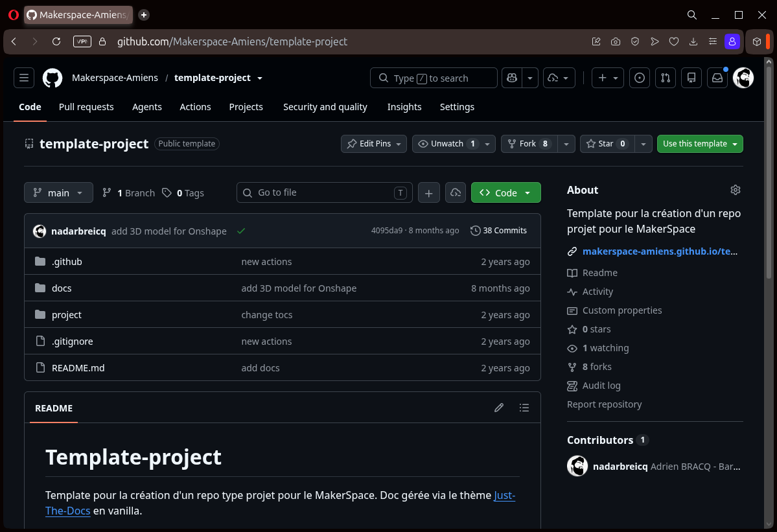Open the project folder
The height and width of the screenshot is (532, 777).
(x=66, y=315)
